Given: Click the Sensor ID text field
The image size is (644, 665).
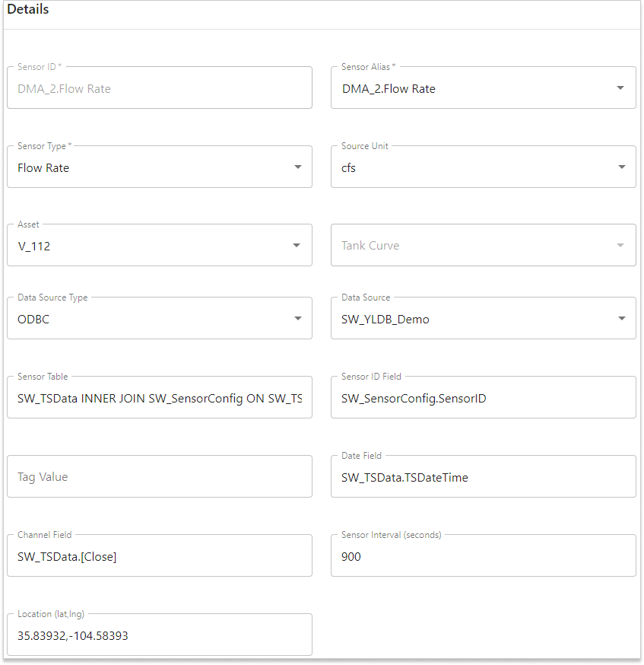Looking at the screenshot, I should click(x=159, y=88).
